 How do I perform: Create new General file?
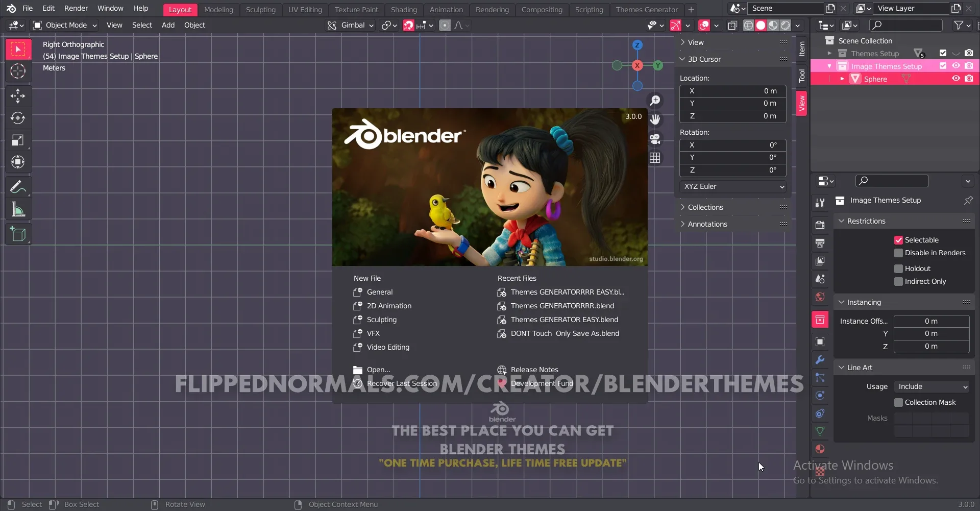coord(379,292)
